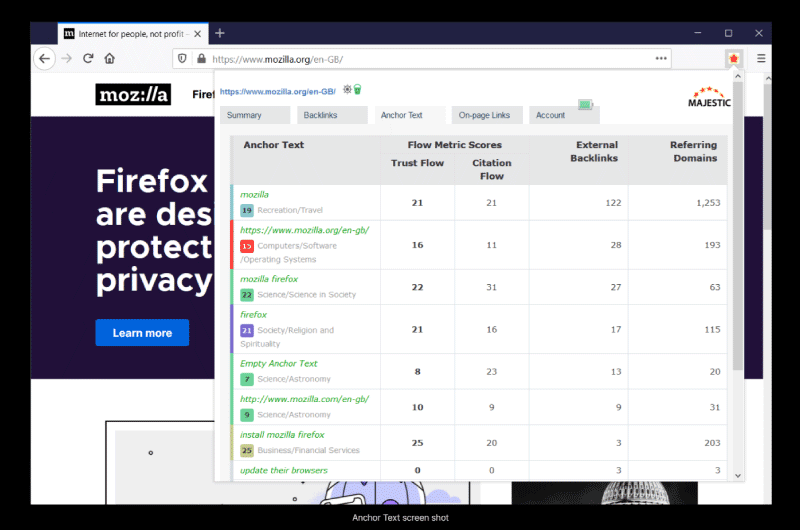Click the mozilla logo on page
Image resolution: width=800 pixels, height=530 pixels.
click(x=133, y=94)
